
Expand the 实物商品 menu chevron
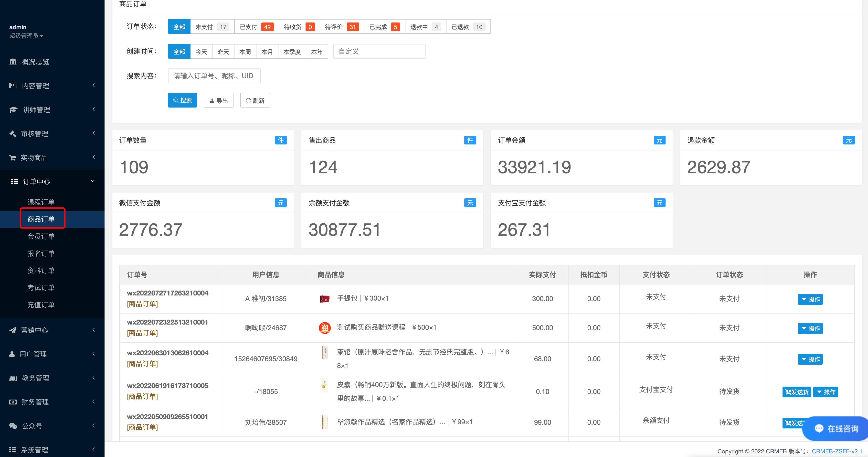pos(94,157)
